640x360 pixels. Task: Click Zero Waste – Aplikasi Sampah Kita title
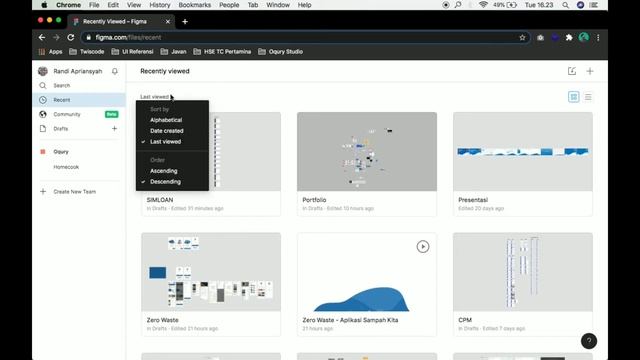(350, 320)
